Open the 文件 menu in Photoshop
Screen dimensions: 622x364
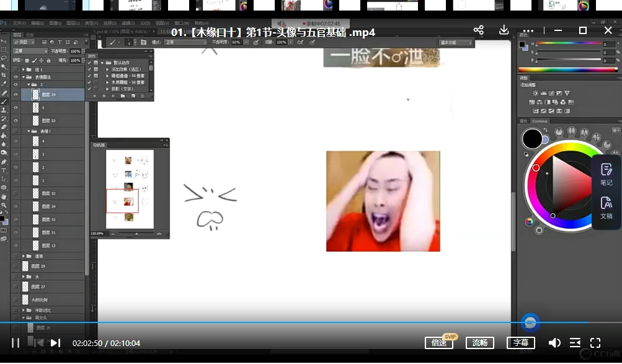tap(19, 24)
